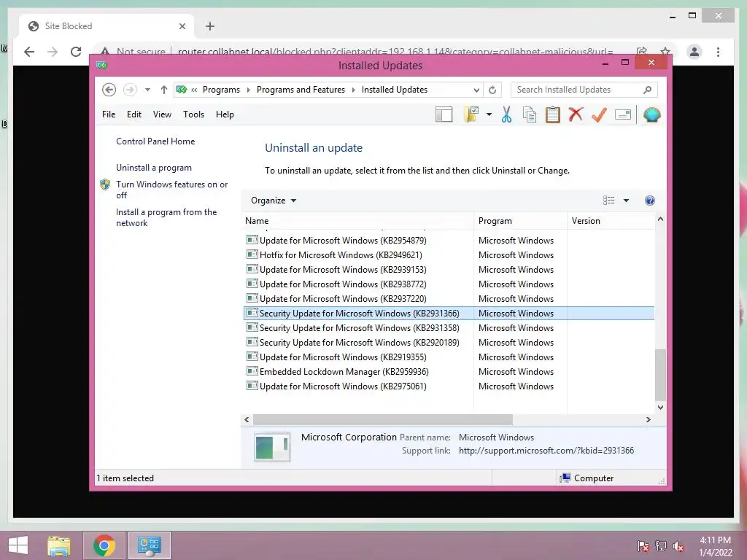Click the red X Delete icon
The image size is (747, 560).
(x=576, y=114)
